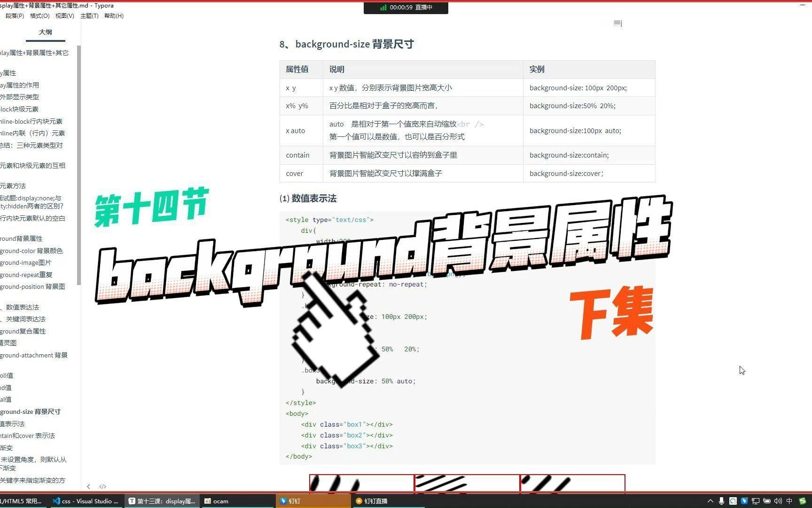Jump to 总结：三种元素类型对 outline entry

pyautogui.click(x=31, y=145)
